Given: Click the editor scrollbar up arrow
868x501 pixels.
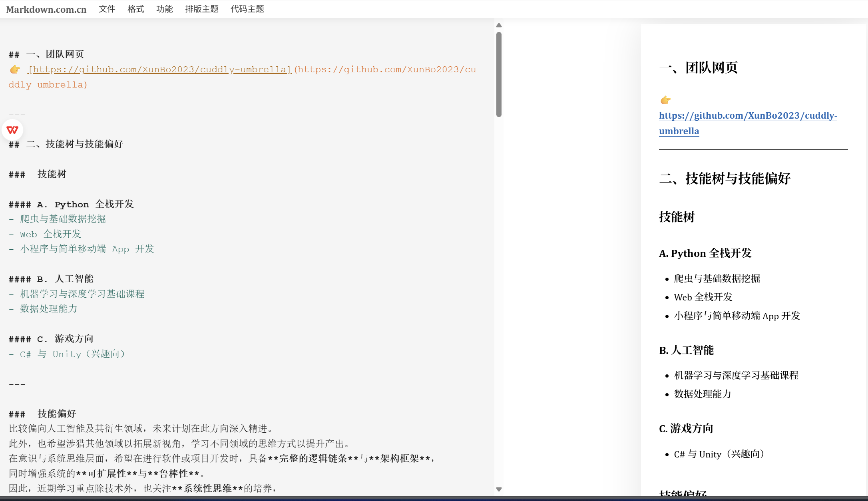Looking at the screenshot, I should click(499, 25).
